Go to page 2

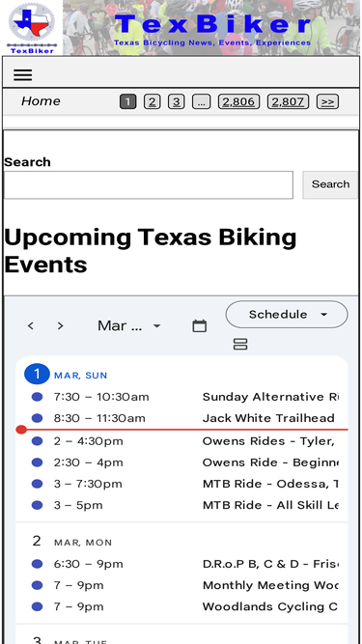(x=152, y=101)
